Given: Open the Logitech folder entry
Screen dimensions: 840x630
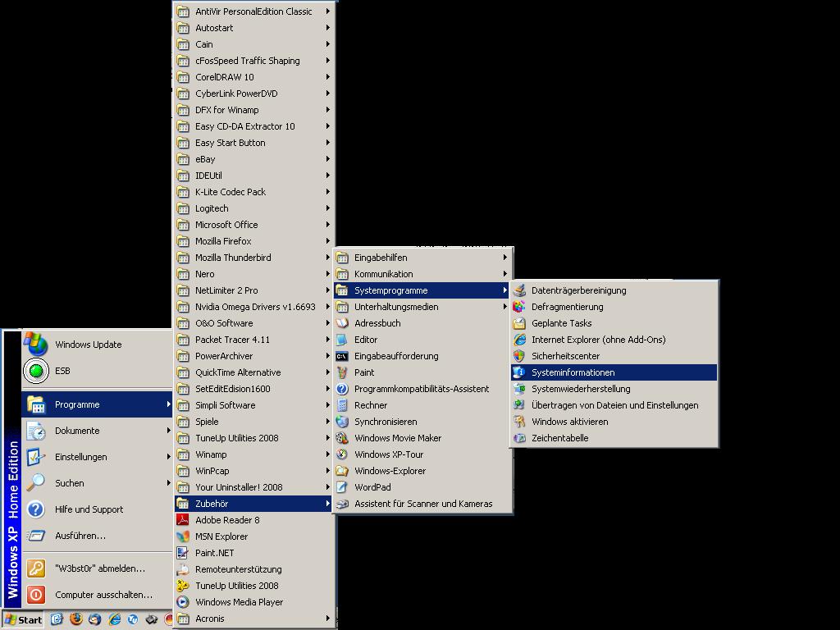Looking at the screenshot, I should 253,208.
